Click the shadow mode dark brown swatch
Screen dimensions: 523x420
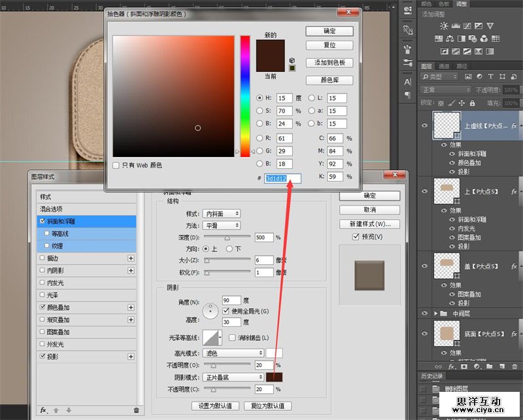[274, 377]
